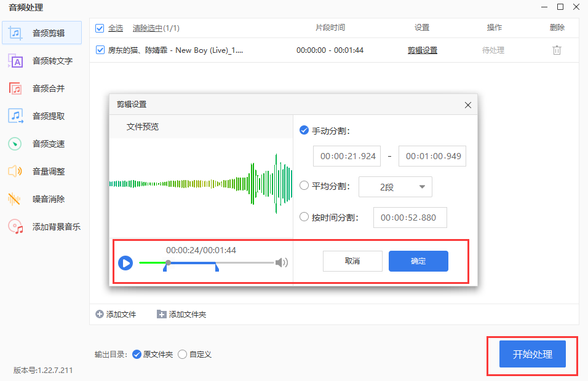Select the 噪音消除 noise removal tool
The image size is (588, 381).
42,198
